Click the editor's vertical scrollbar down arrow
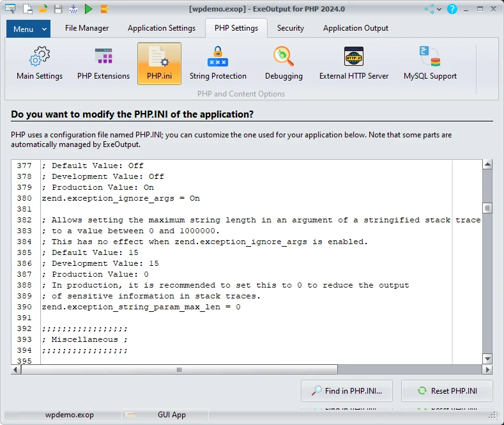 click(487, 359)
